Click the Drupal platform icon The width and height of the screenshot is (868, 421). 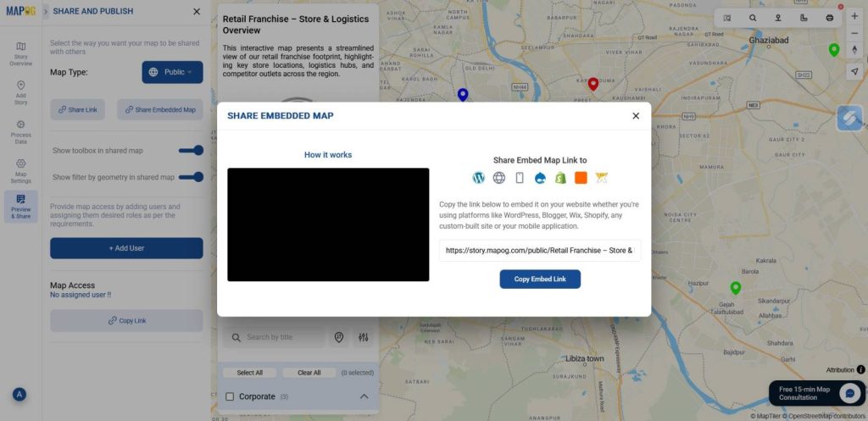540,178
